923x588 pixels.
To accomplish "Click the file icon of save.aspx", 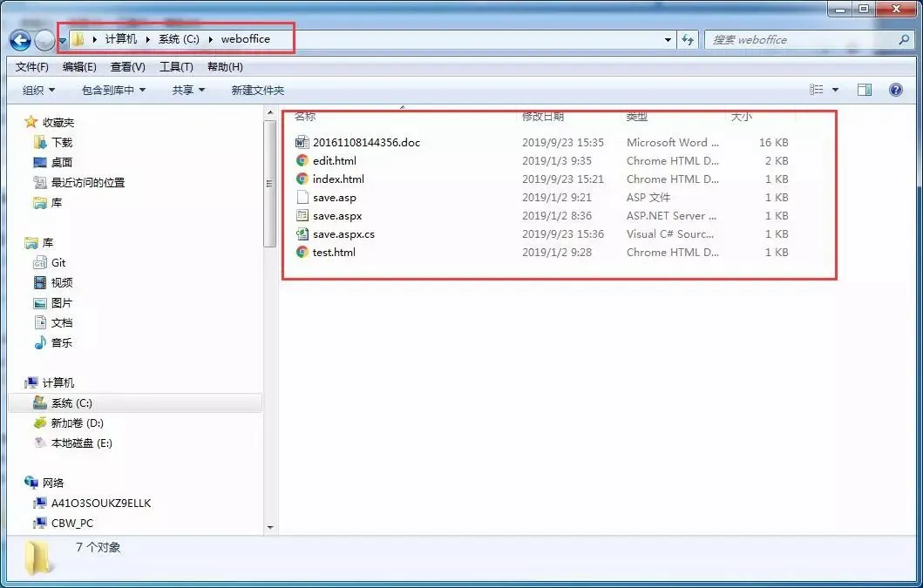I will pyautogui.click(x=302, y=215).
